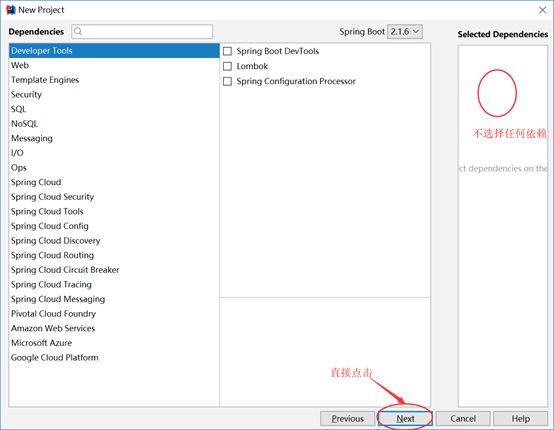Click the Dependencies search field
Viewport: 554px width, 430px height.
point(142,31)
